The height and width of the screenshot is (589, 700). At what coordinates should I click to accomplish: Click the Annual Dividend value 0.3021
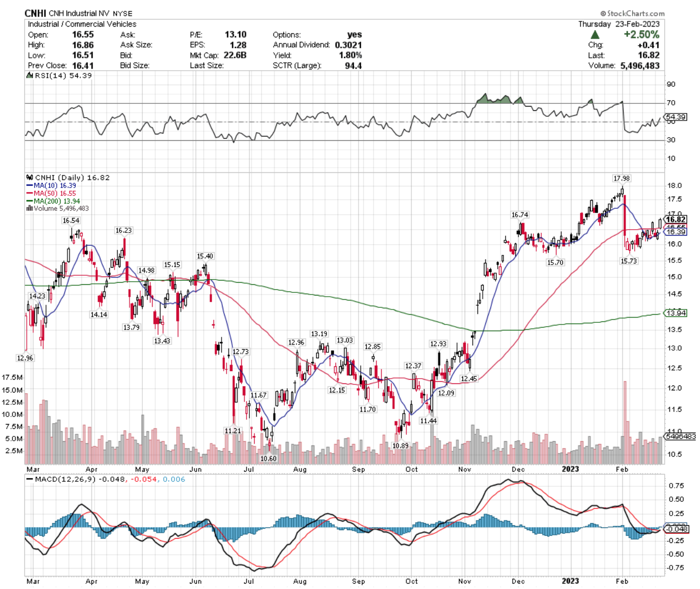point(348,45)
